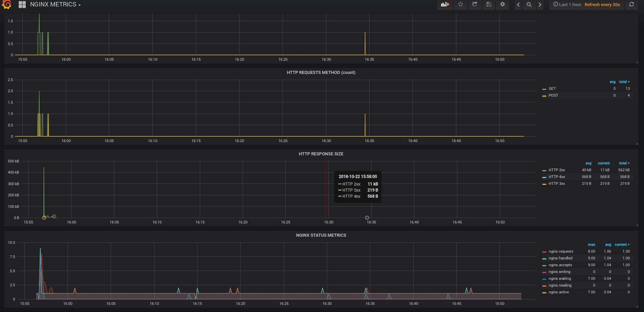Share the dashboard
644x312 pixels.
[475, 4]
